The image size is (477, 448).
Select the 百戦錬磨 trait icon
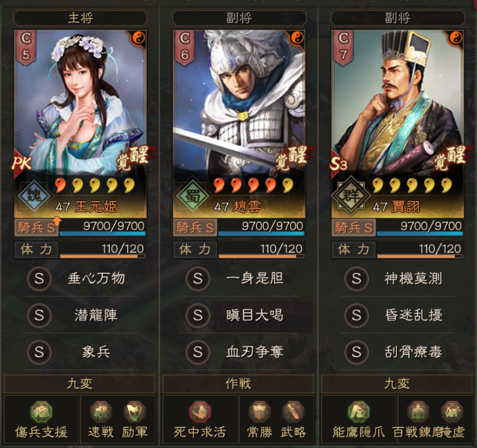click(x=418, y=412)
